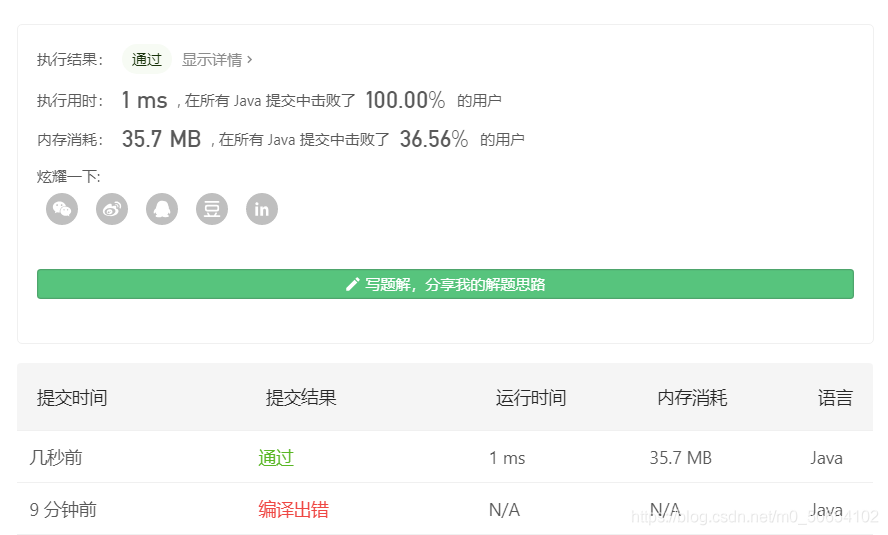This screenshot has height=535, width=888.
Task: Click the 提交结果 column header
Action: (x=301, y=397)
